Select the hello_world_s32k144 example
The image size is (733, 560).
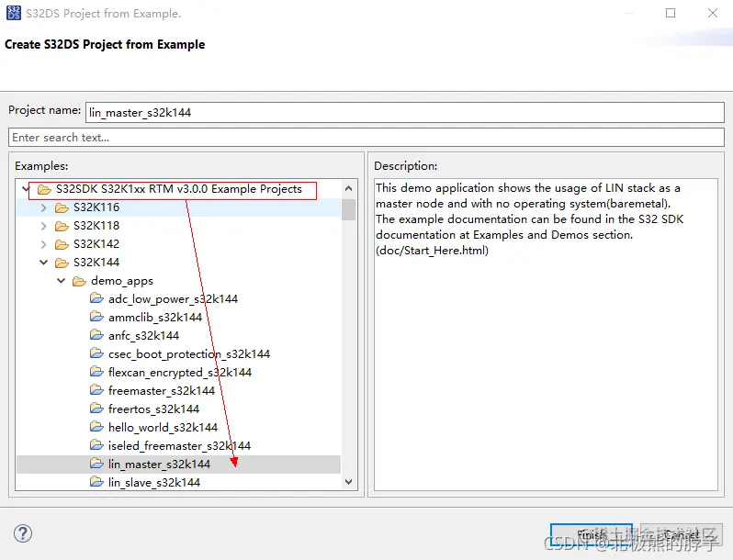coord(163,428)
